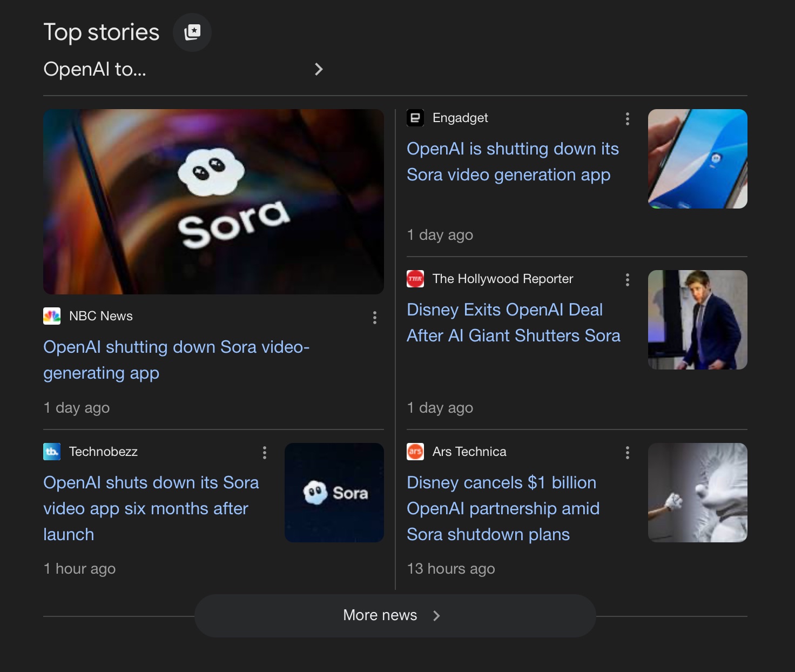The width and height of the screenshot is (795, 672).
Task: Open three-dot menu for Engadget story
Action: (x=627, y=119)
